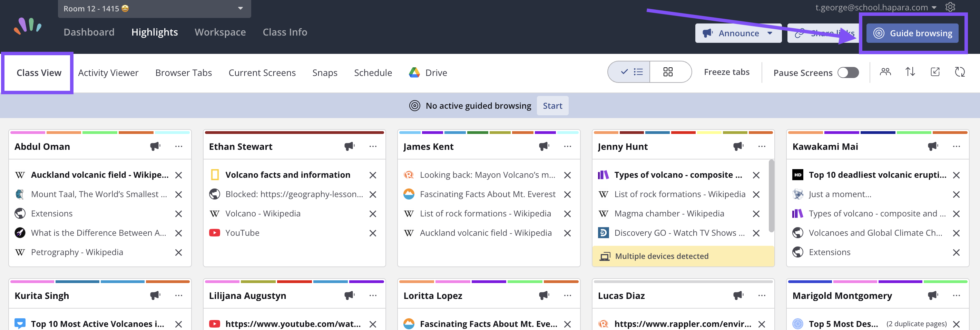Open Jenny Hunt's three-dot menu
Image resolution: width=980 pixels, height=330 pixels.
[x=762, y=146]
